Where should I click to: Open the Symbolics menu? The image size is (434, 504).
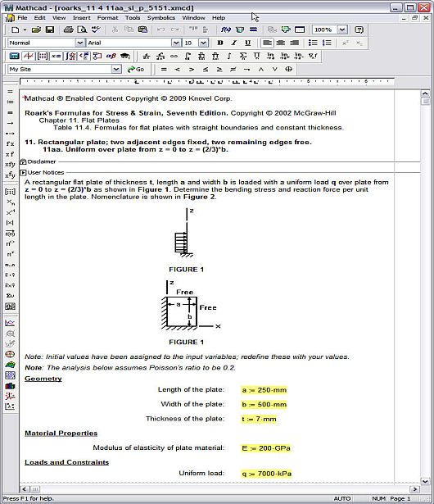click(161, 18)
